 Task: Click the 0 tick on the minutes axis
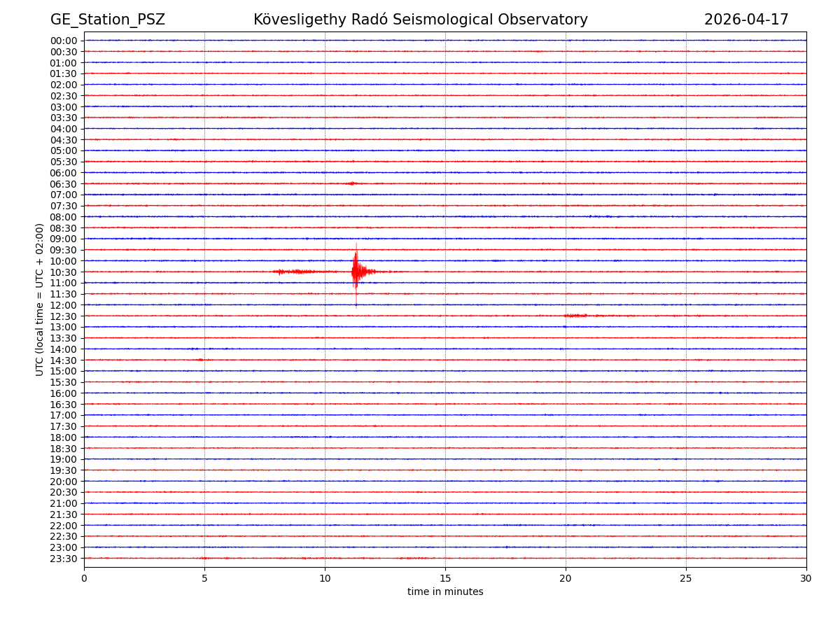pyautogui.click(x=84, y=578)
